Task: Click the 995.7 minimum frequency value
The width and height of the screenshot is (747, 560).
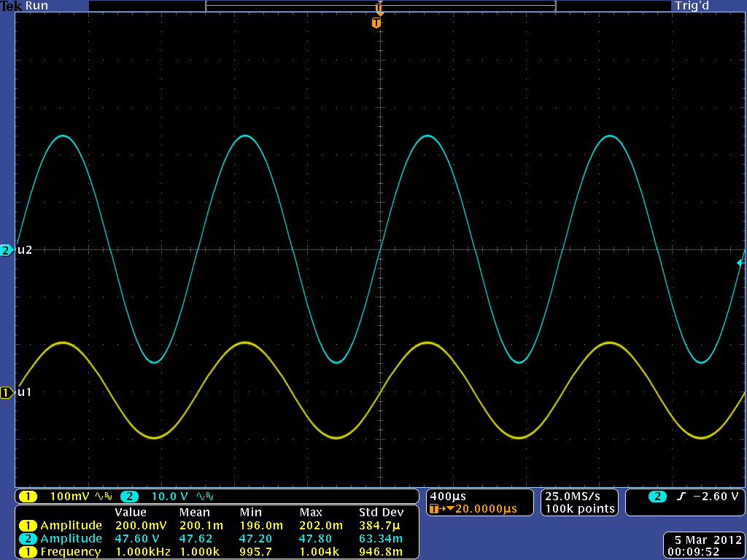Action: (256, 553)
